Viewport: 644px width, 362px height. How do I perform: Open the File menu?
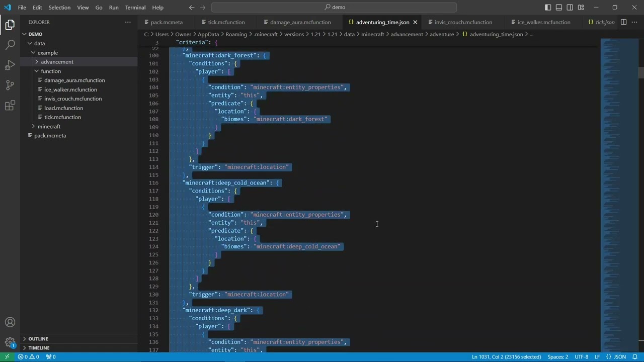22,8
